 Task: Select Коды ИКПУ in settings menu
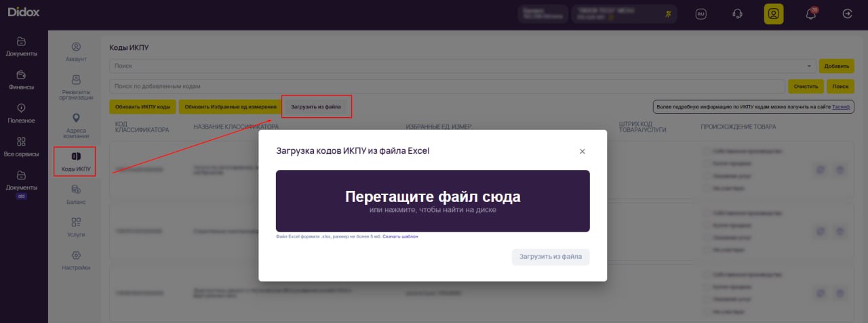76,161
